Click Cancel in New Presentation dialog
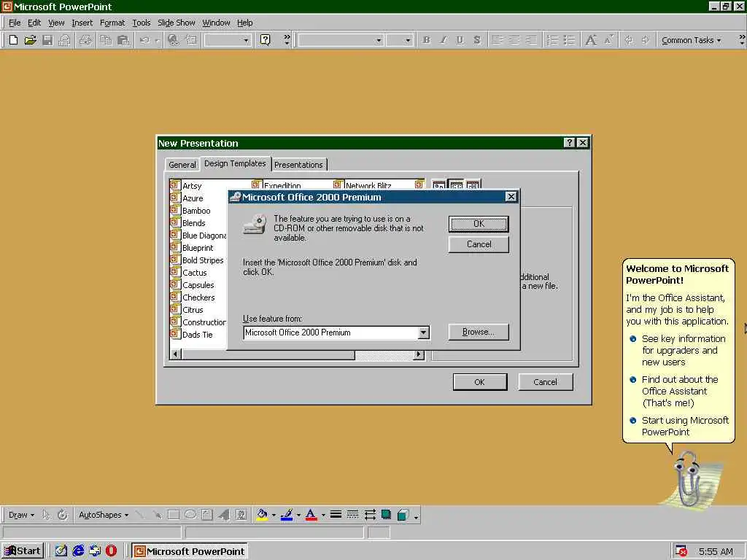The image size is (747, 560). tap(546, 382)
